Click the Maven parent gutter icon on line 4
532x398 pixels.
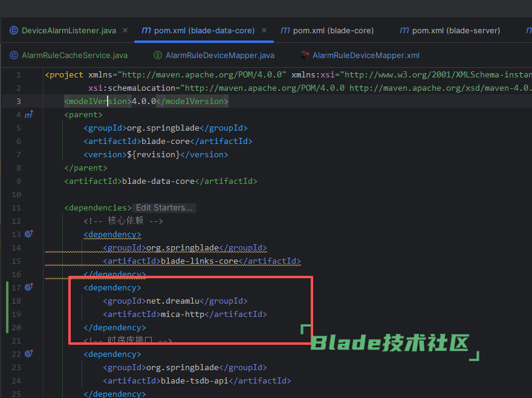pyautogui.click(x=28, y=114)
